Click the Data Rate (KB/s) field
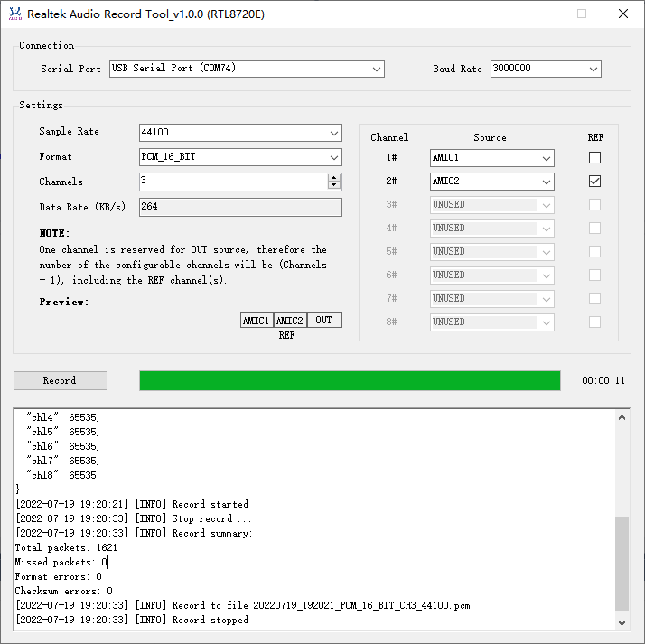 (240, 208)
